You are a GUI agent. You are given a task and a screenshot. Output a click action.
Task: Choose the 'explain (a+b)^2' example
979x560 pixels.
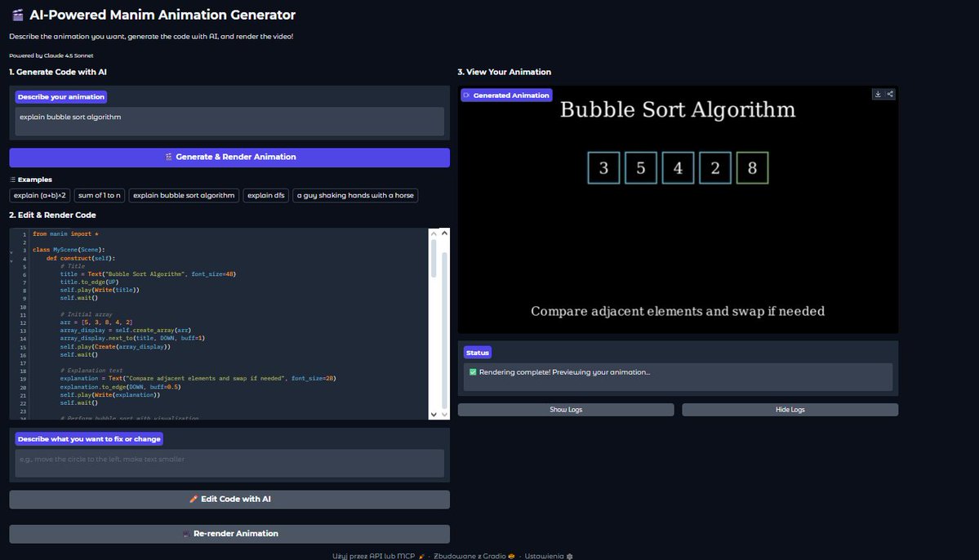point(40,195)
